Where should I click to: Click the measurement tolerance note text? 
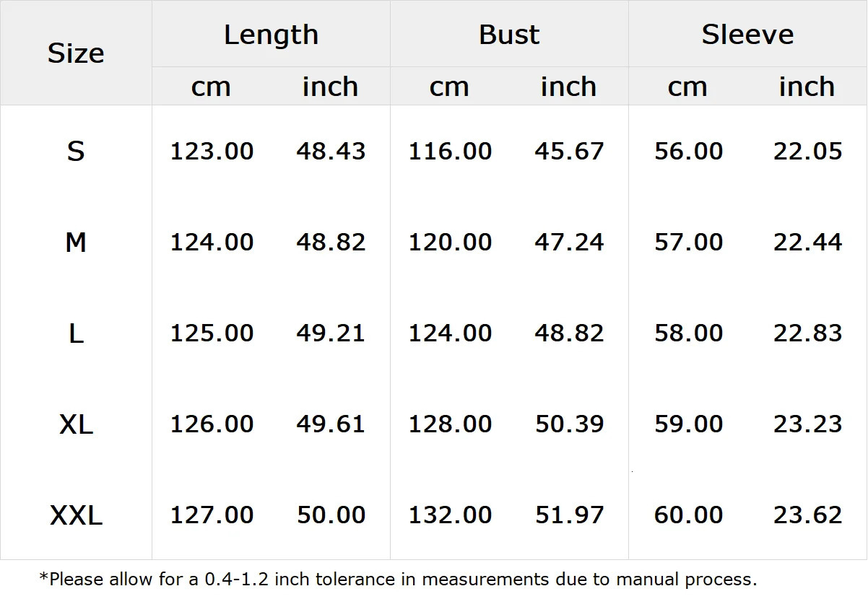point(398,579)
